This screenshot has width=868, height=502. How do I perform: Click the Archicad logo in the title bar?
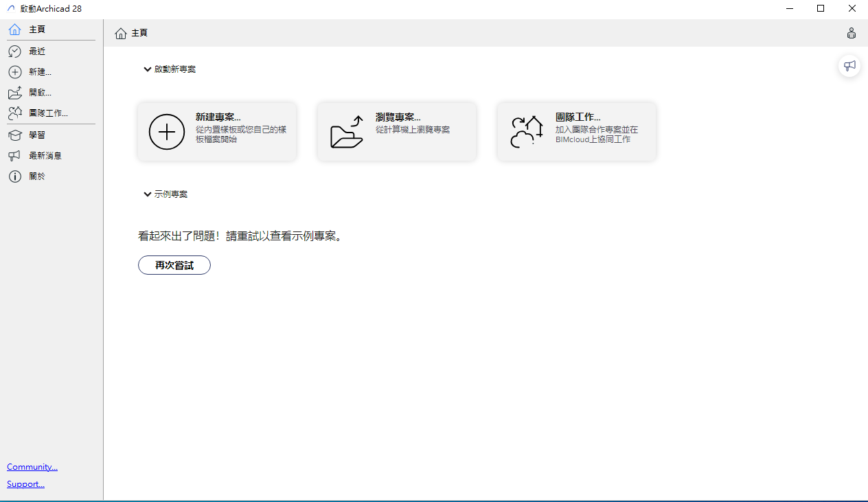click(x=10, y=8)
